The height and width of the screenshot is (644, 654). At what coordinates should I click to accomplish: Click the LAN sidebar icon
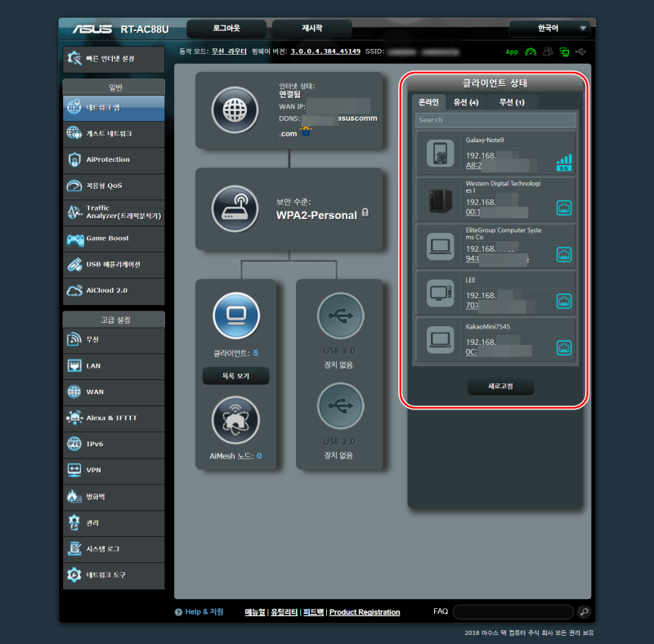(74, 366)
